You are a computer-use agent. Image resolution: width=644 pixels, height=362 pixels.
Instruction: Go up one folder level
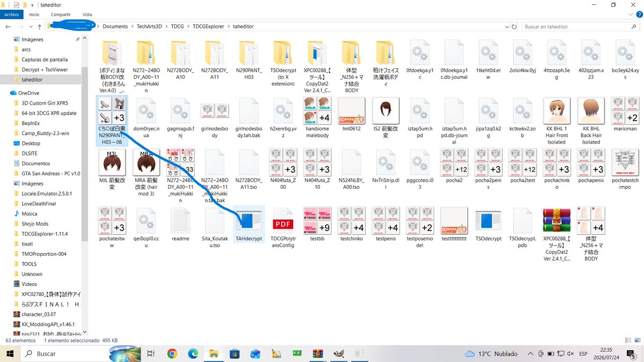[x=39, y=26]
